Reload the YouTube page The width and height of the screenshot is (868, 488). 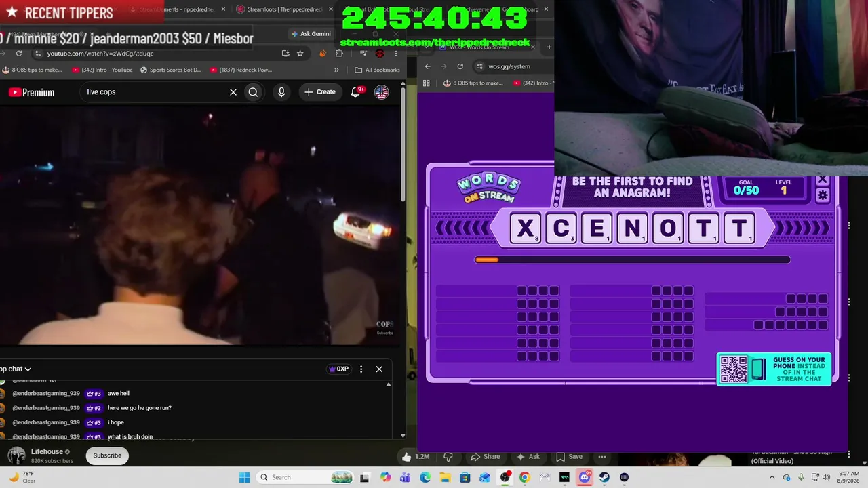(19, 54)
